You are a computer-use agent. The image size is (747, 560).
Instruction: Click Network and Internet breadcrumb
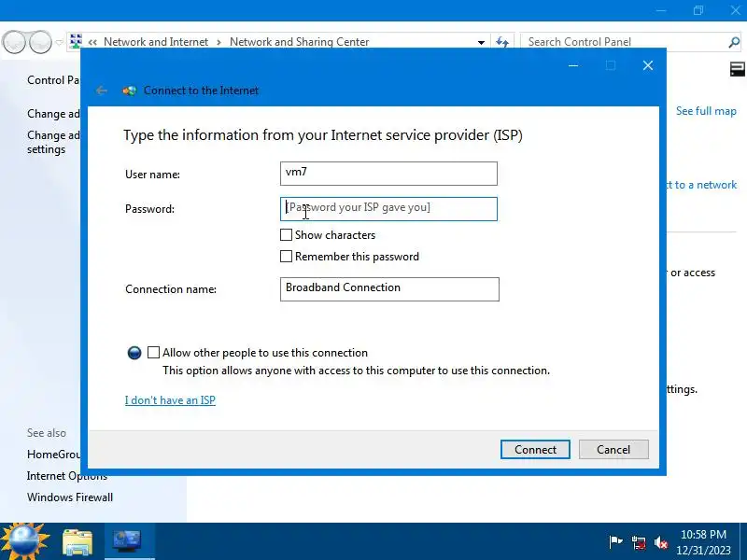pos(156,42)
